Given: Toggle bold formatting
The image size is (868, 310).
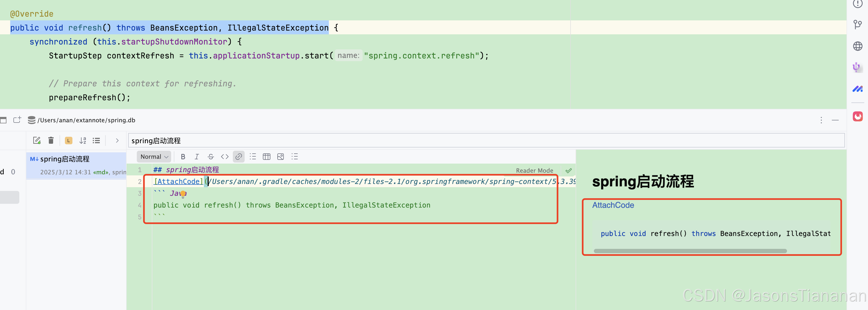Looking at the screenshot, I should tap(183, 157).
